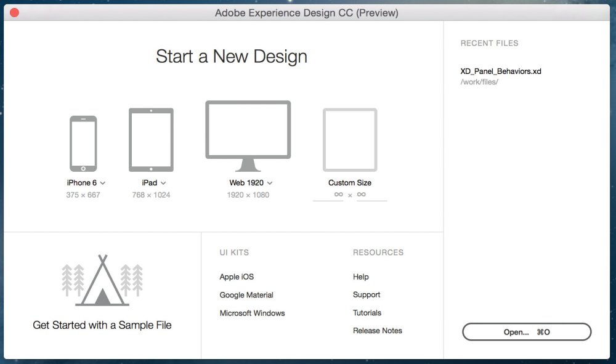Click the 768 × 1024 dimensions text

152,195
